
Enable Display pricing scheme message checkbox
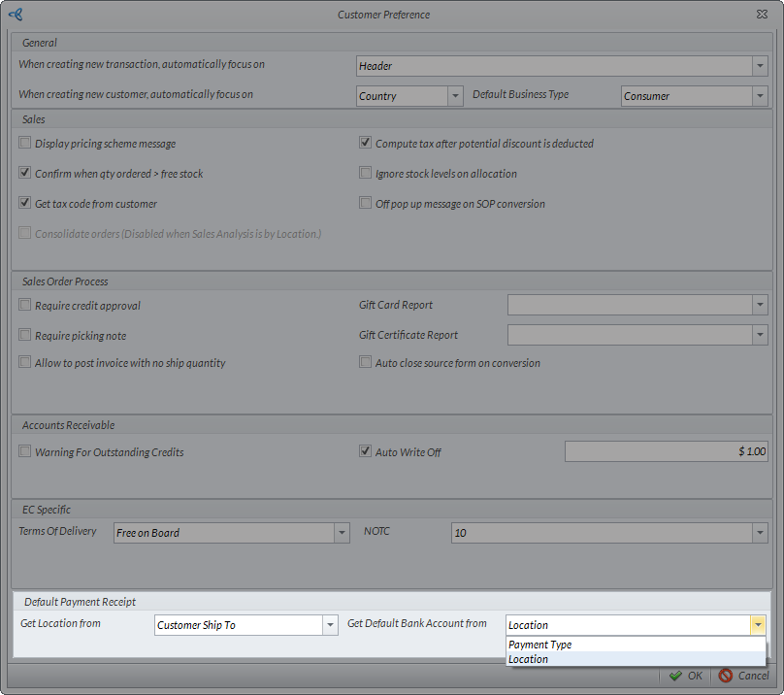[x=25, y=144]
